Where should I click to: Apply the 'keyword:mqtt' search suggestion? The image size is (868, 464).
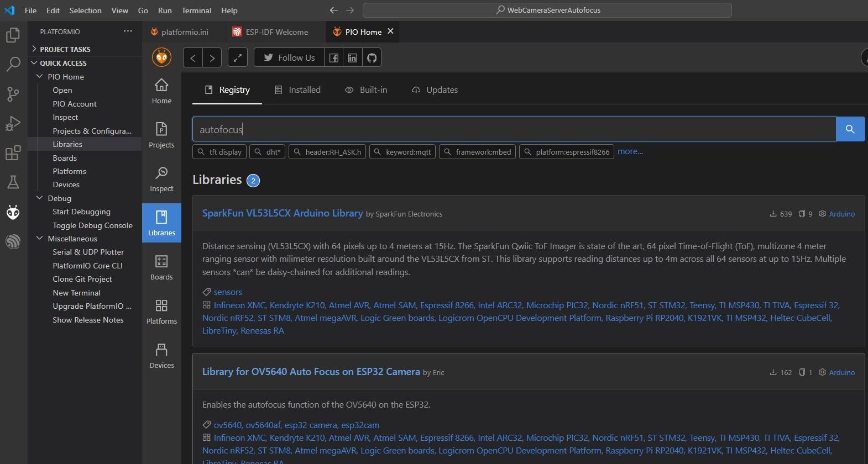[x=402, y=152]
